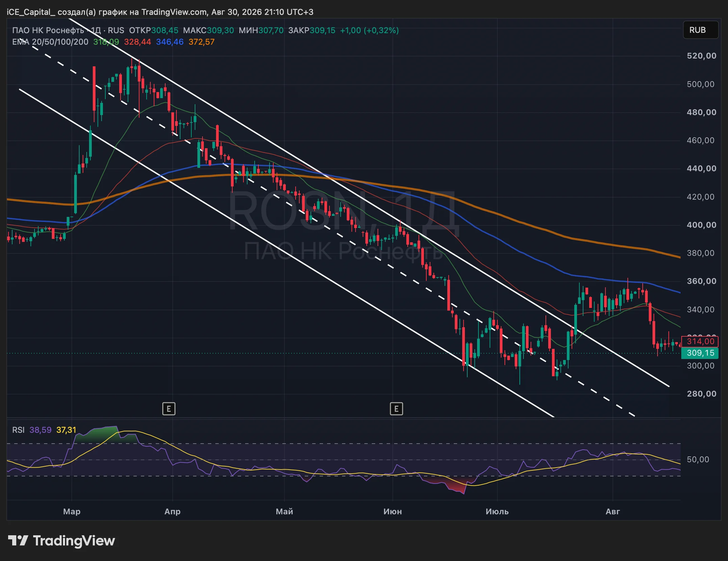Click the 520,00 price axis label

(x=701, y=56)
